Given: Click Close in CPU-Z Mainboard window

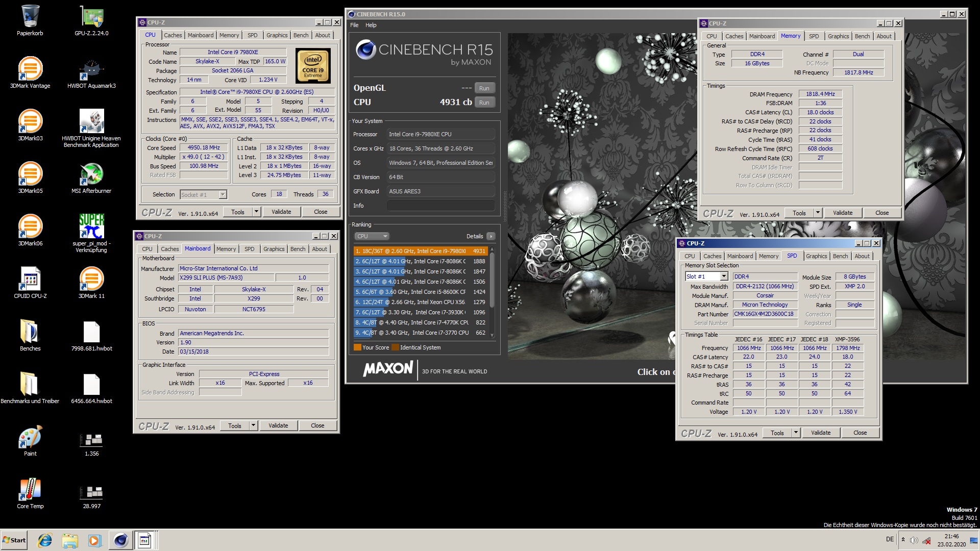Looking at the screenshot, I should (x=317, y=425).
